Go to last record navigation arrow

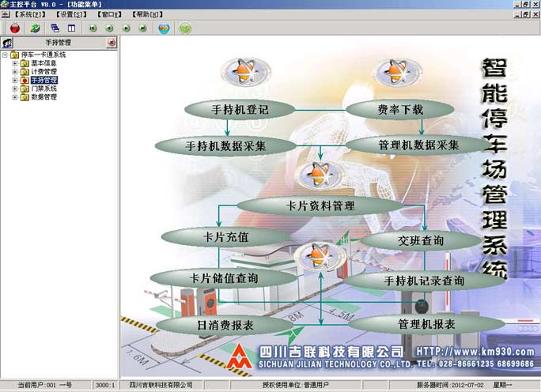coord(143,28)
